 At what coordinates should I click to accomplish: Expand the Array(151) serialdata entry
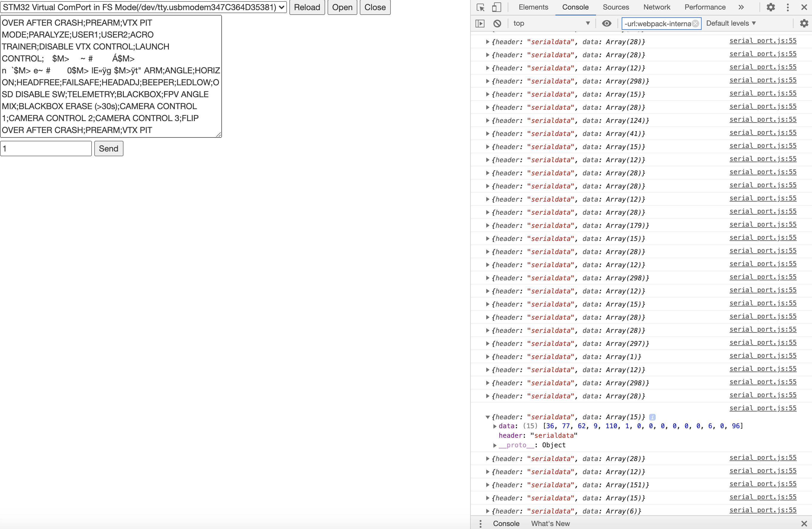point(487,485)
